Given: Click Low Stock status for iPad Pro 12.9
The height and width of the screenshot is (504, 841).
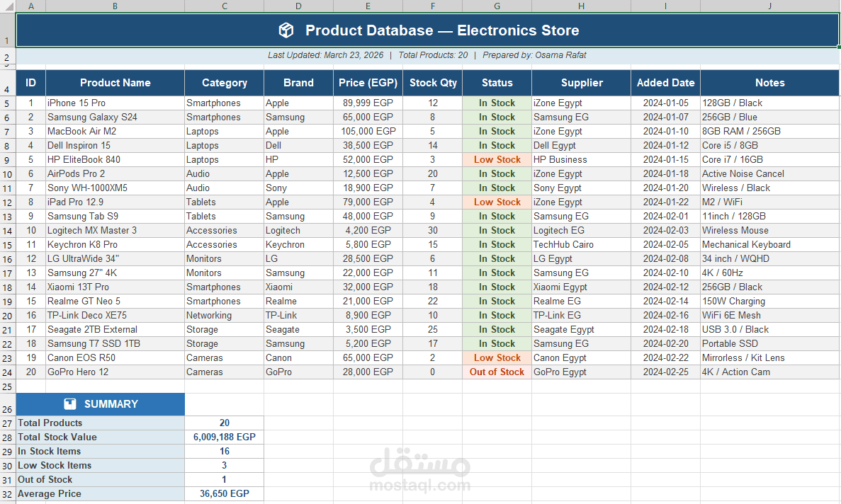Looking at the screenshot, I should [x=497, y=202].
